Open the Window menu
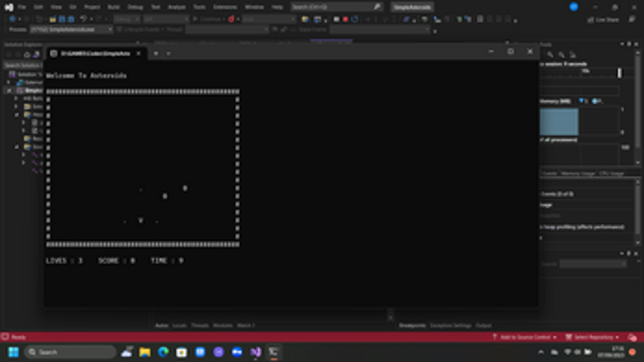Screen dimensions: 644x362 pyautogui.click(x=254, y=7)
